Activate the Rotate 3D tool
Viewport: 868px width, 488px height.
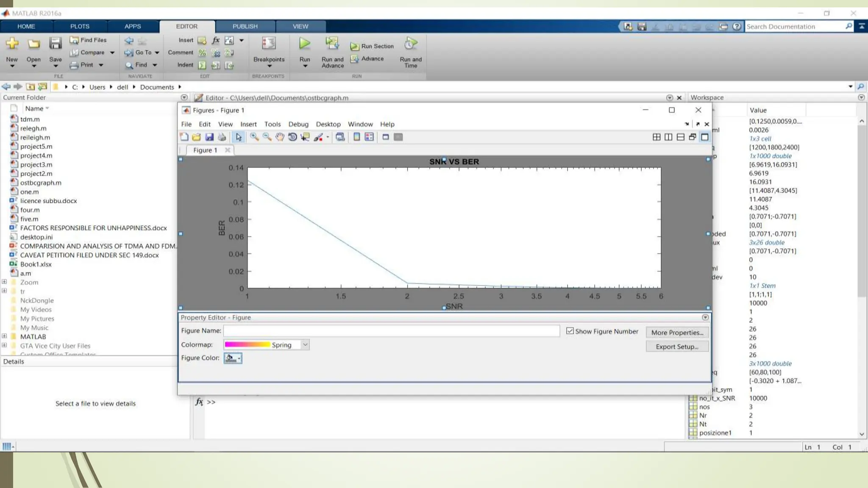pos(292,137)
